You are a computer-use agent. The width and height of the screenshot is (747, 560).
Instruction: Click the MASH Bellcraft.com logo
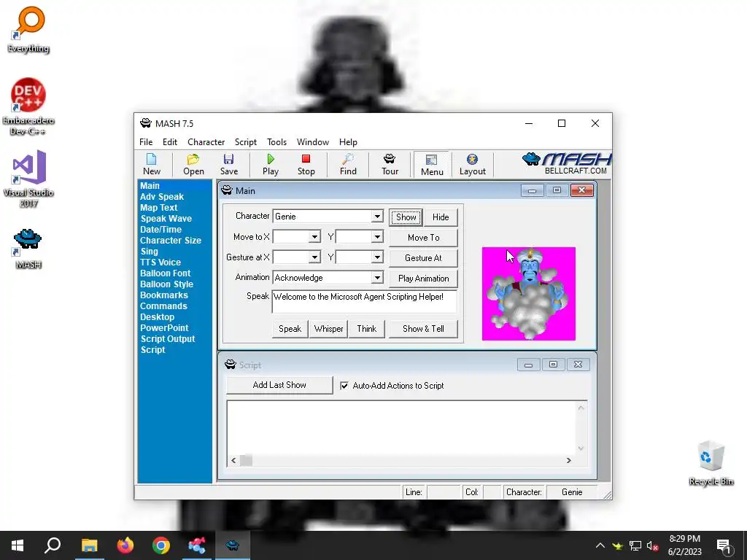coord(566,164)
